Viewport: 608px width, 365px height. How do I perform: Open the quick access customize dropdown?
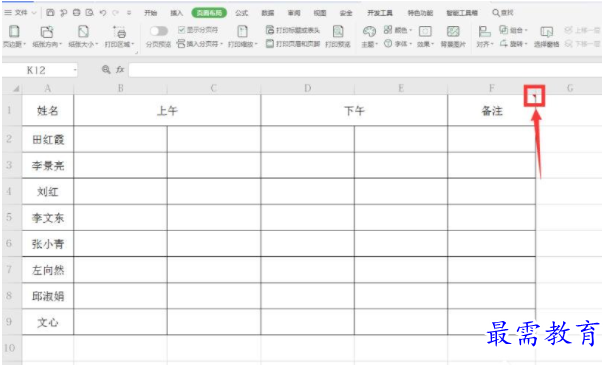129,13
